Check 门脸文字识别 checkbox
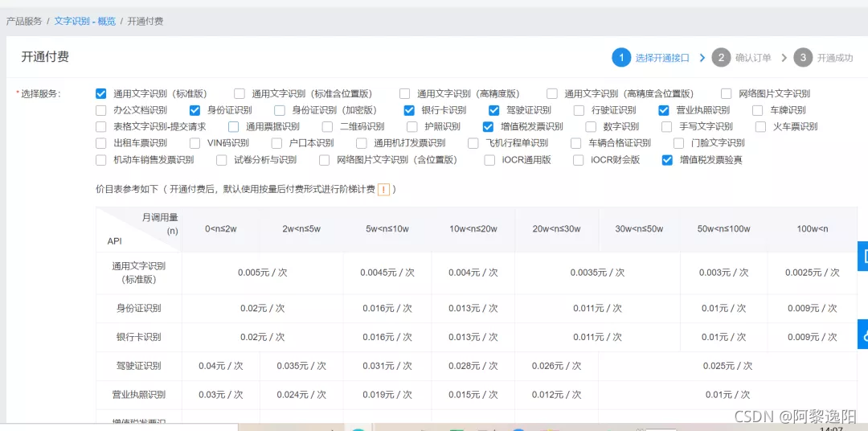Image resolution: width=868 pixels, height=431 pixels. [679, 143]
